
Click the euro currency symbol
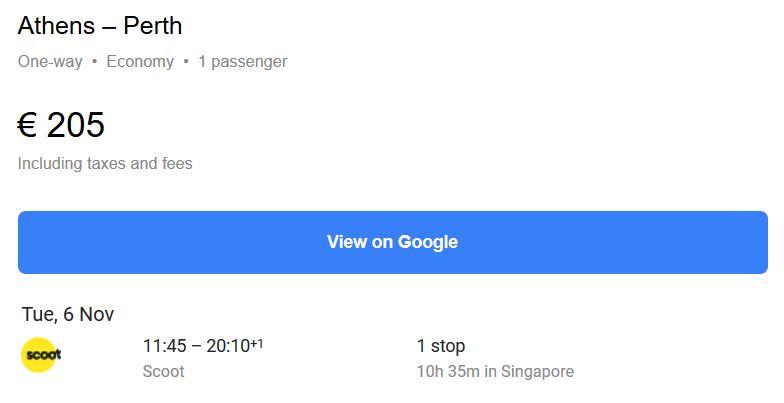[x=27, y=126]
